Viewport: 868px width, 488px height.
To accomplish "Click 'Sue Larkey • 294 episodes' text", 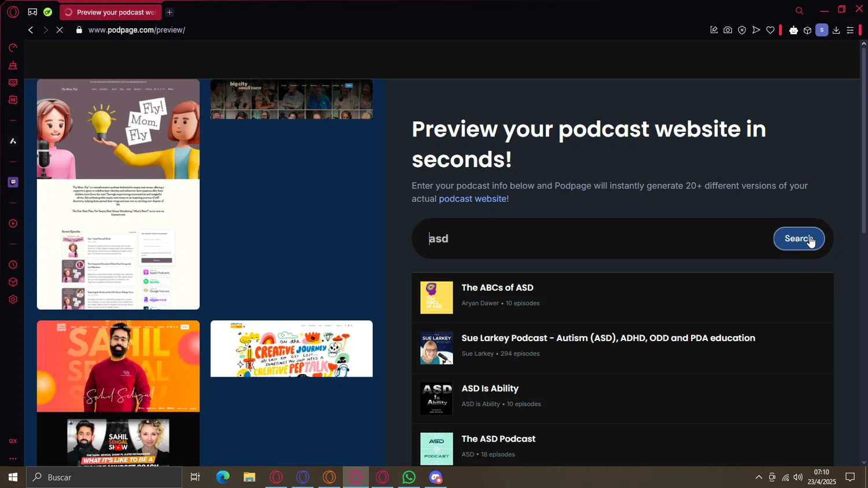I will coord(501,353).
